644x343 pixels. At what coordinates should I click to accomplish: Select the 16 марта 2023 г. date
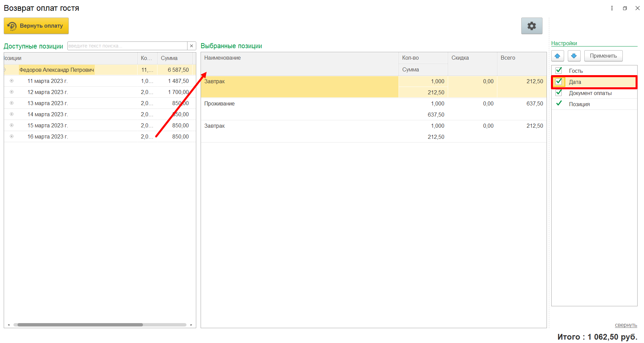click(48, 136)
